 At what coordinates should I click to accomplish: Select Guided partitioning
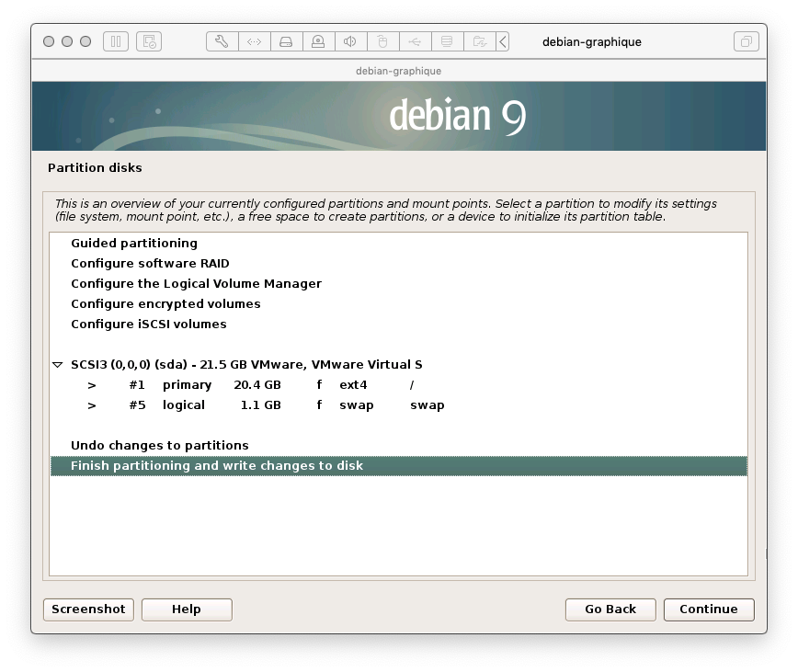click(x=398, y=244)
